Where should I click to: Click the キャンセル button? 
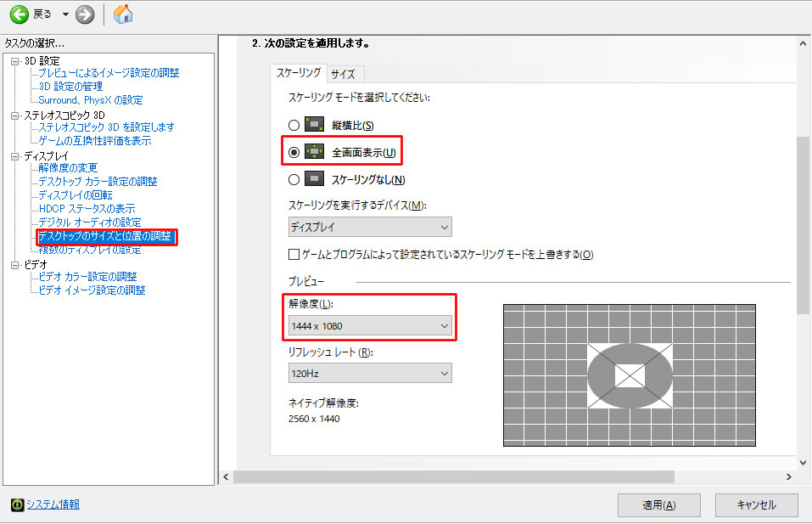(x=756, y=504)
